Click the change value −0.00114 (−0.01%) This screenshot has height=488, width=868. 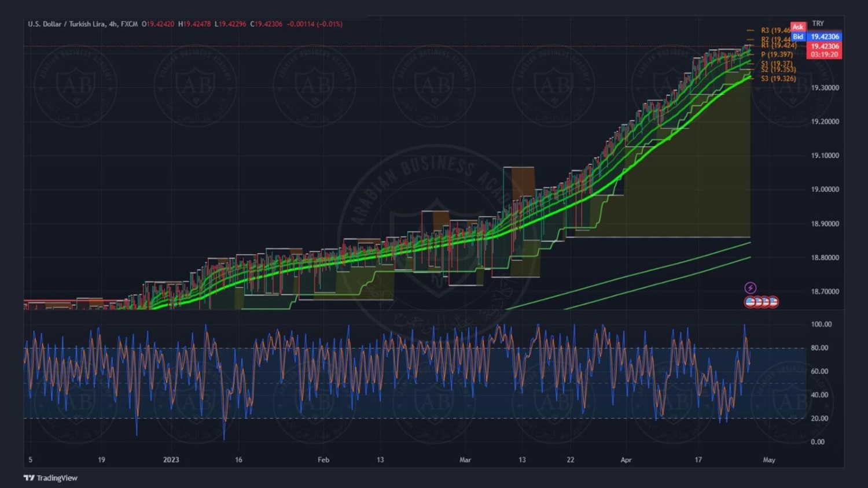[315, 24]
